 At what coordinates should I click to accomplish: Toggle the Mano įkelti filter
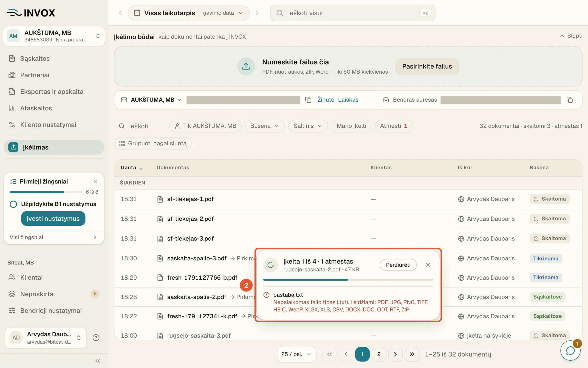tap(351, 126)
